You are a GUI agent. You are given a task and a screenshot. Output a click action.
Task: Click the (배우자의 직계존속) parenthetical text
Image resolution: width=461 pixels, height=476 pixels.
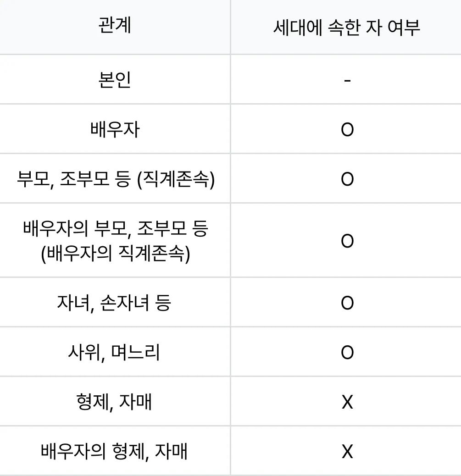click(116, 253)
